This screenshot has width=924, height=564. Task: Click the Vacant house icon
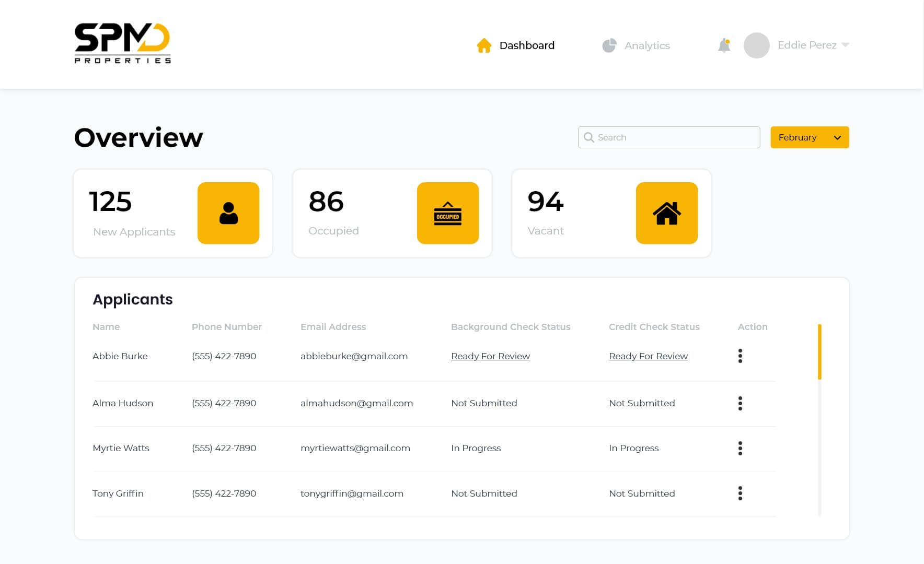[x=666, y=213]
